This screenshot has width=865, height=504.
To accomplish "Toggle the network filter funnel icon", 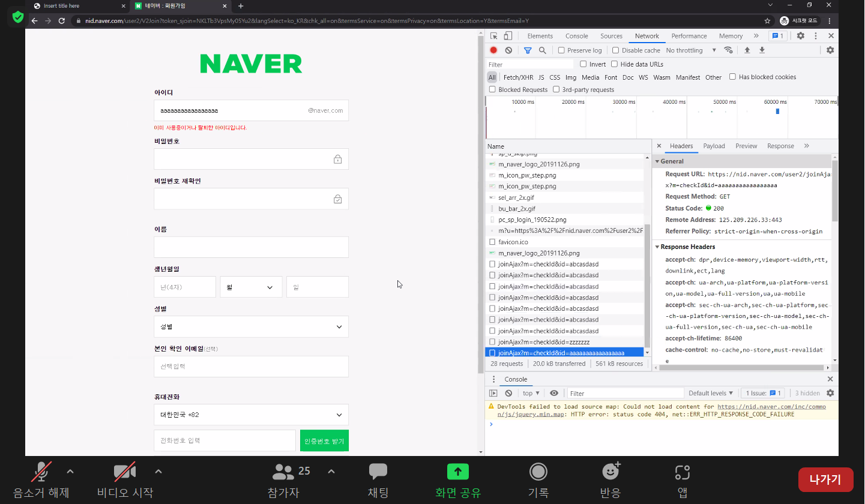I will pos(528,50).
